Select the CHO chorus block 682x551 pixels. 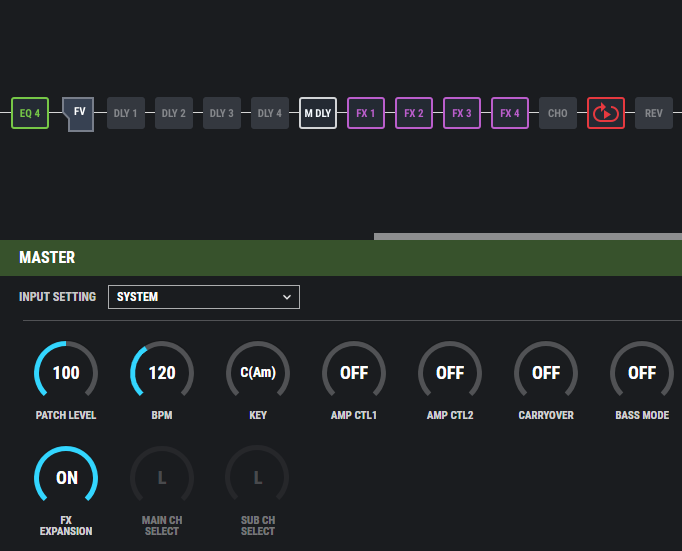558,113
